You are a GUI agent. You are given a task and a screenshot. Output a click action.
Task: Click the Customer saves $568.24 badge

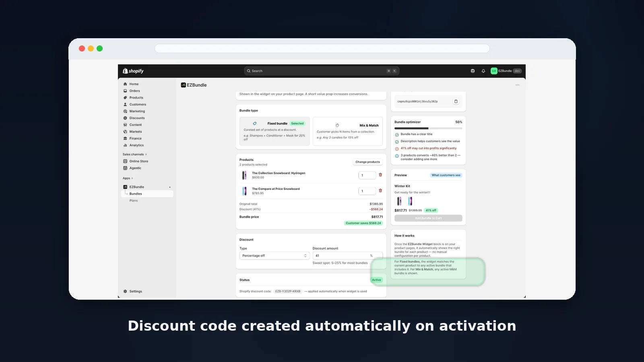coord(363,223)
